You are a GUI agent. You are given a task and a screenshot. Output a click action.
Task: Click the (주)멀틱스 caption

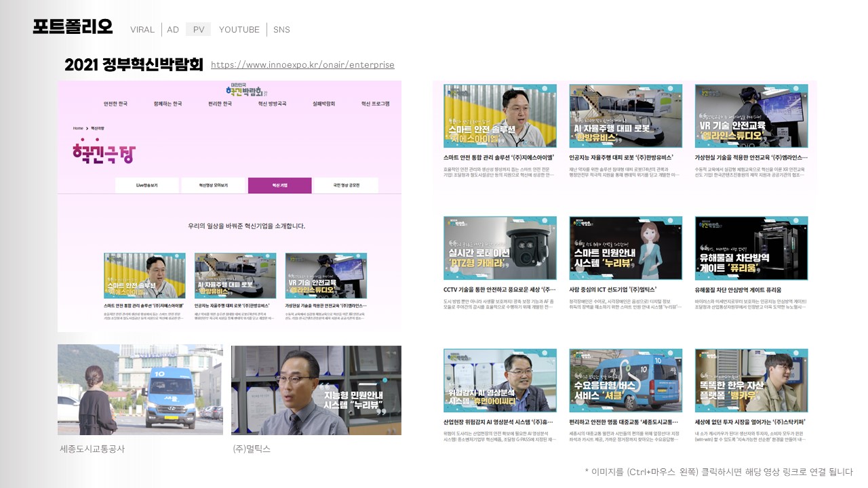click(x=252, y=449)
